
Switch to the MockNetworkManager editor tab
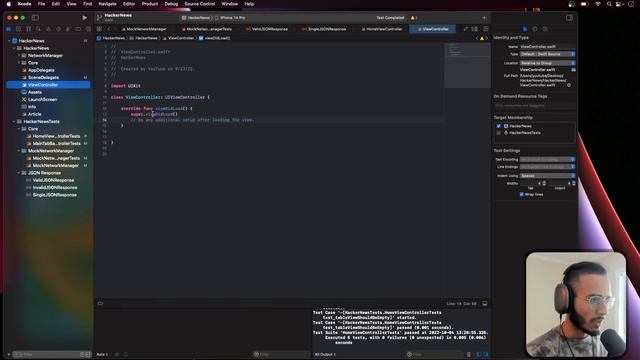coord(144,29)
